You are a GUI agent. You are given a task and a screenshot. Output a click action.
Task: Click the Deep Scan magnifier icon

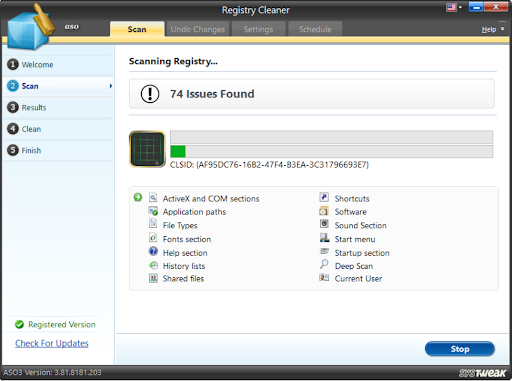tap(324, 264)
